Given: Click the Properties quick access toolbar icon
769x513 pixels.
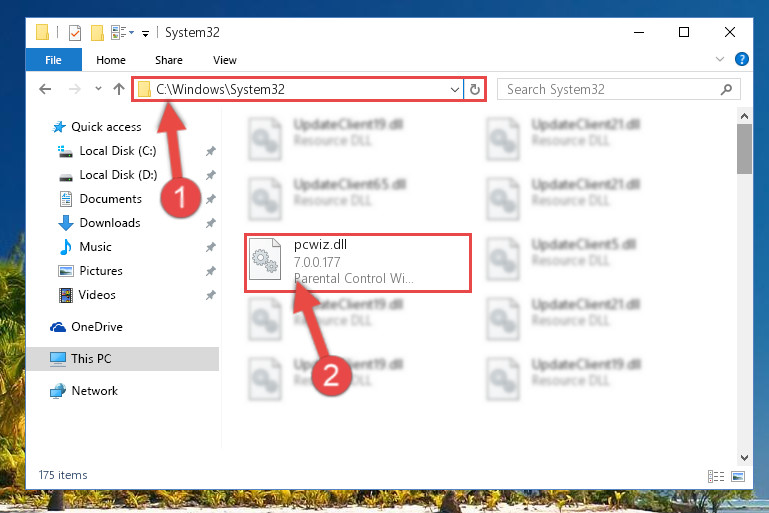Looking at the screenshot, I should coord(75,33).
